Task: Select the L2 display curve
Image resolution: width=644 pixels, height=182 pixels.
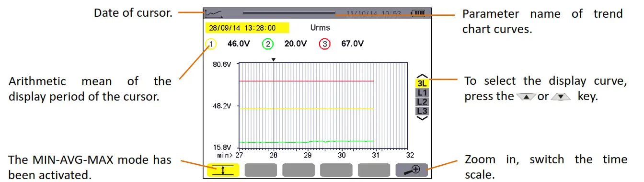Action: click(x=422, y=102)
